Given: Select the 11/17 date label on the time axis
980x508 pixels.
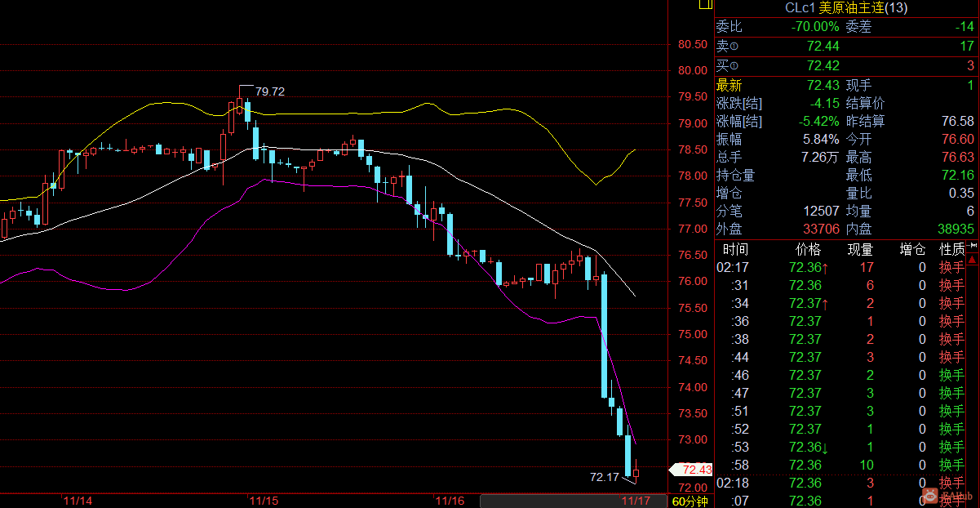Looking at the screenshot, I should 636,501.
